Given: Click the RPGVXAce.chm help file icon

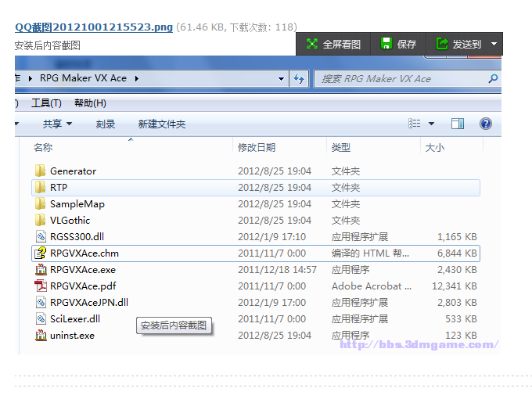Looking at the screenshot, I should (x=41, y=253).
